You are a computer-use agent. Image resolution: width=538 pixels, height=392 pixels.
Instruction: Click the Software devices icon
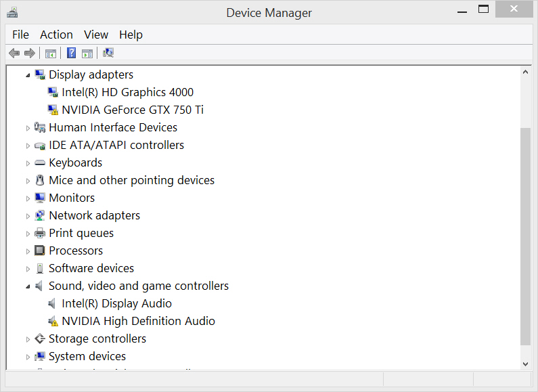pyautogui.click(x=40, y=268)
